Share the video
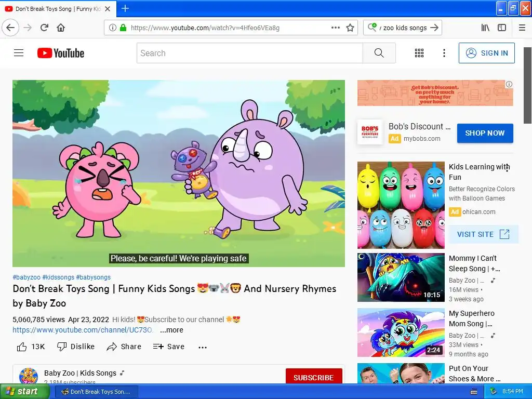The width and height of the screenshot is (532, 399). (x=124, y=347)
